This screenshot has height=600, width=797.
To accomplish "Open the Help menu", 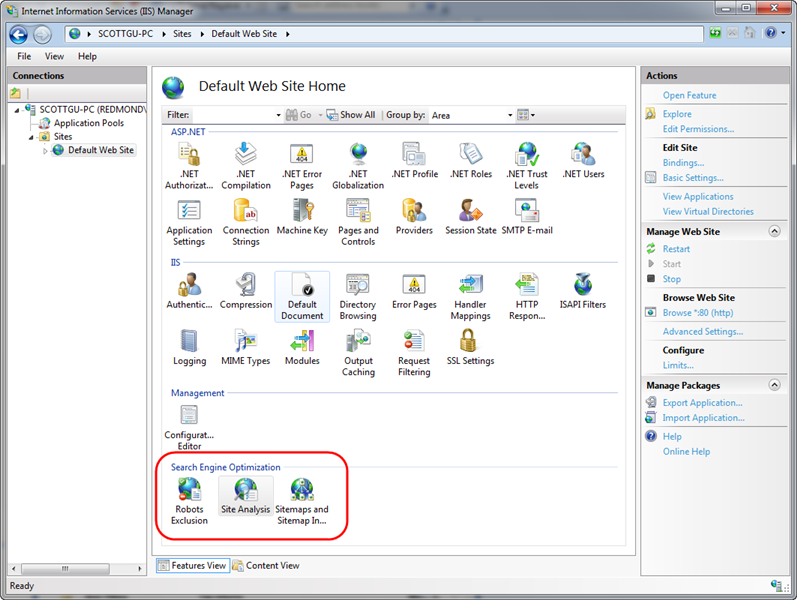I will click(87, 56).
